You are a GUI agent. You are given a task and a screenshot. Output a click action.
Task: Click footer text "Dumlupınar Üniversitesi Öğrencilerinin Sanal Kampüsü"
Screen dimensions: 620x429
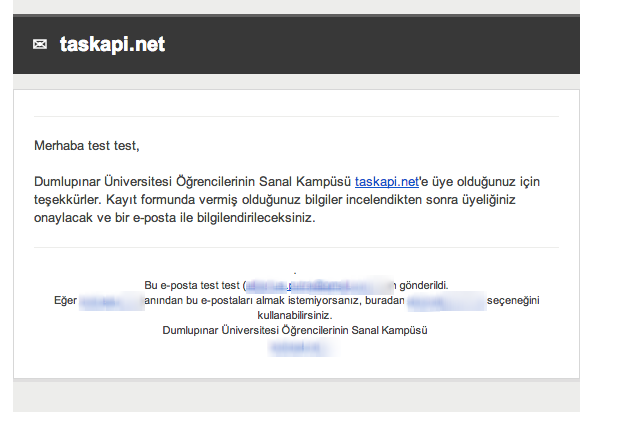click(295, 331)
